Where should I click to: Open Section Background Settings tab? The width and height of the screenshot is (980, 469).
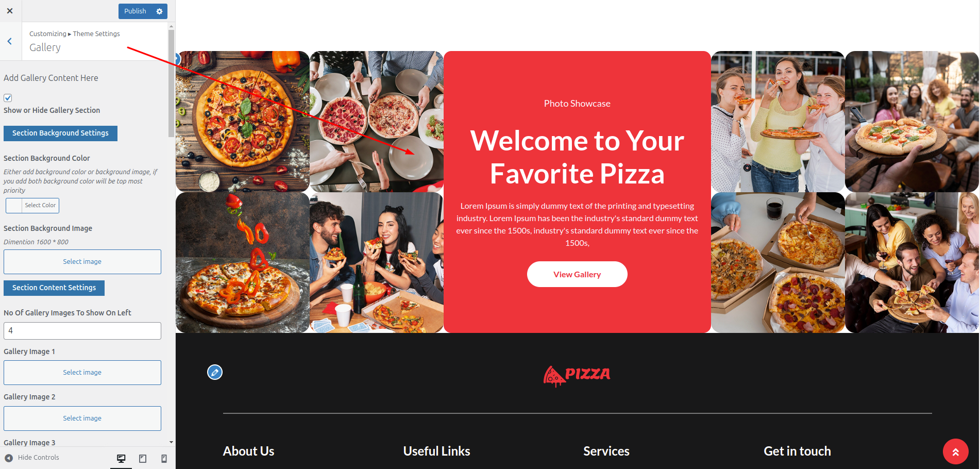[60, 133]
